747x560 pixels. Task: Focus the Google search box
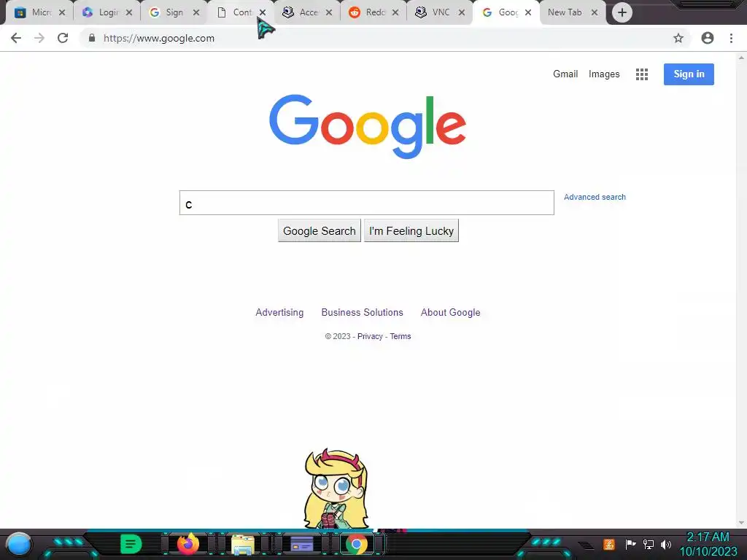(367, 203)
